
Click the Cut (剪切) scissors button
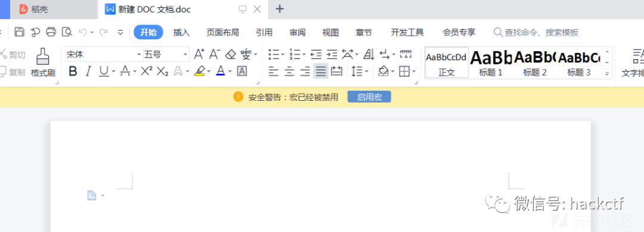[x=13, y=55]
